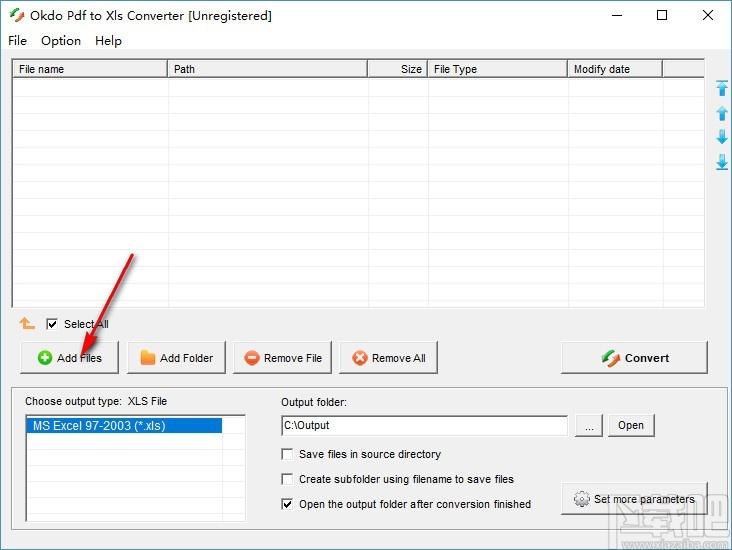Image resolution: width=732 pixels, height=550 pixels.
Task: Click the orange up-level arrow icon beside Select All
Action: pos(27,323)
